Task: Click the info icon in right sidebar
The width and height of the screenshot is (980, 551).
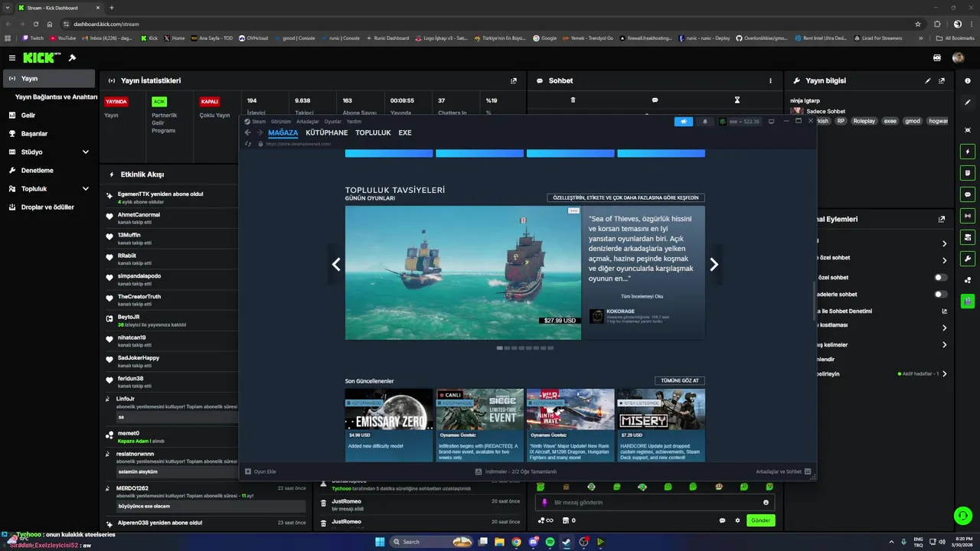Action: coord(968,81)
